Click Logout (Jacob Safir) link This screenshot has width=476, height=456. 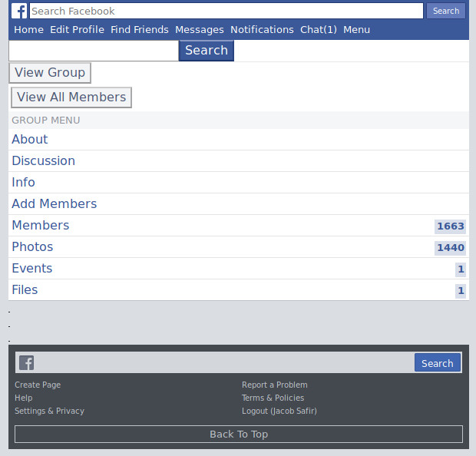[x=279, y=411]
